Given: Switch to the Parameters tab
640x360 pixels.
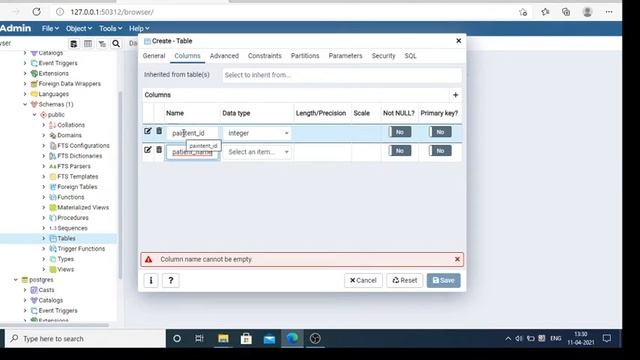Looking at the screenshot, I should (345, 56).
